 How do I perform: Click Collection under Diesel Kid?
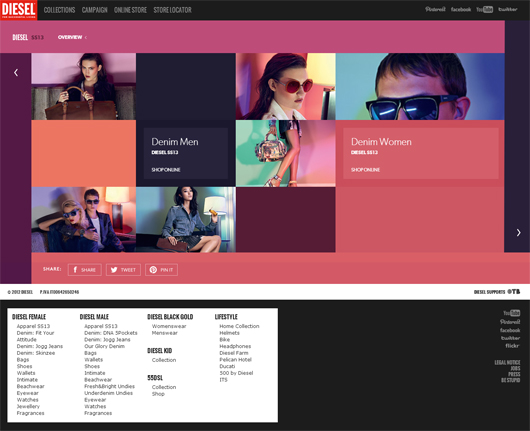[x=164, y=360]
